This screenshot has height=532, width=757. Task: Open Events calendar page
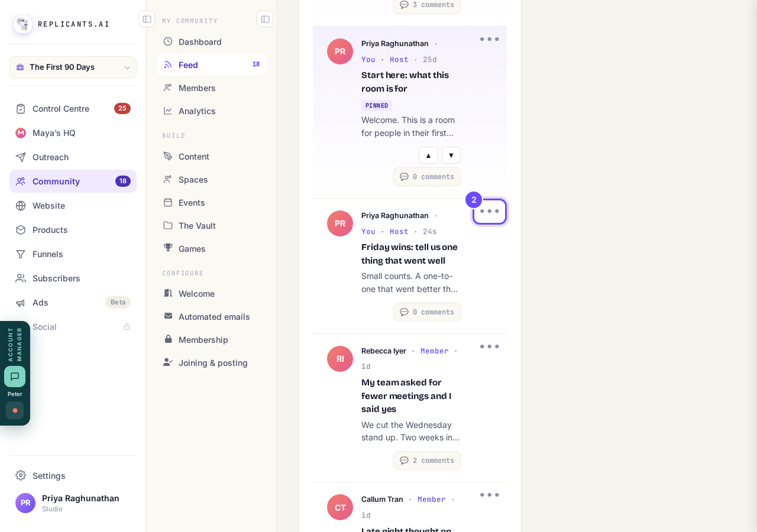[211, 203]
